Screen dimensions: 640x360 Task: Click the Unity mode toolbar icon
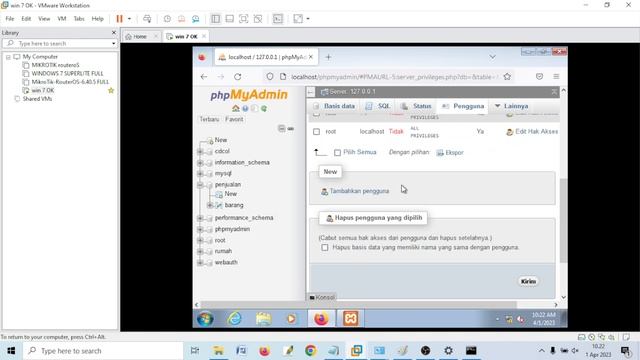(x=258, y=19)
